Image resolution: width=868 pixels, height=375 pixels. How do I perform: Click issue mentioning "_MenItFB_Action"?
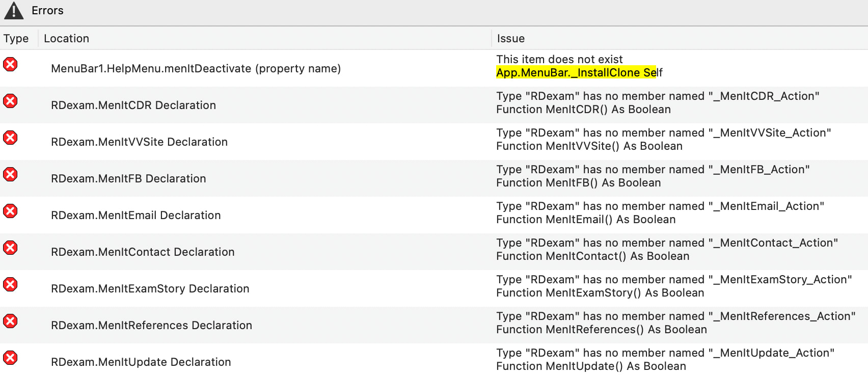pyautogui.click(x=653, y=170)
